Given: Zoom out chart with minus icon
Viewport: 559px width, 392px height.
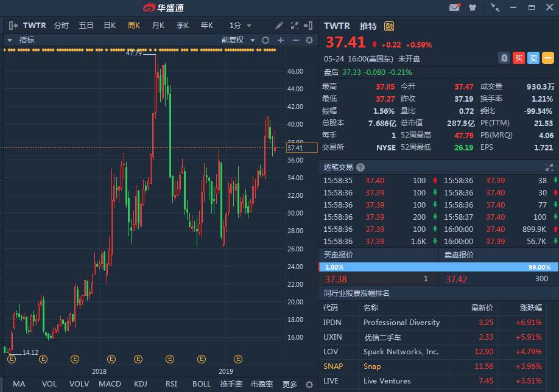Looking at the screenshot, I should pos(295,40).
